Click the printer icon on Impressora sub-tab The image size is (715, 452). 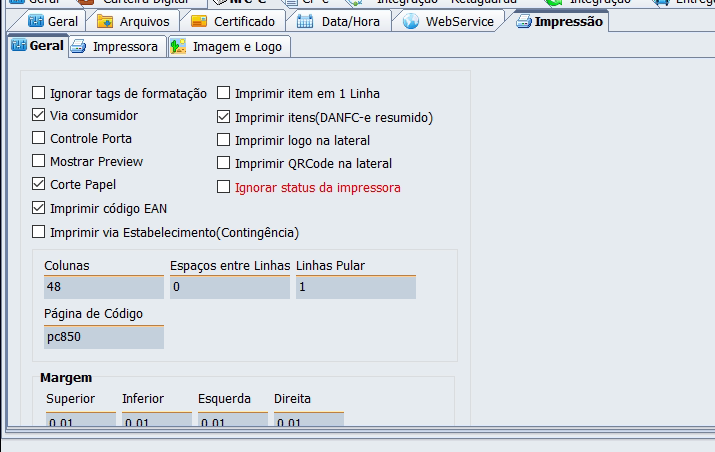(79, 46)
